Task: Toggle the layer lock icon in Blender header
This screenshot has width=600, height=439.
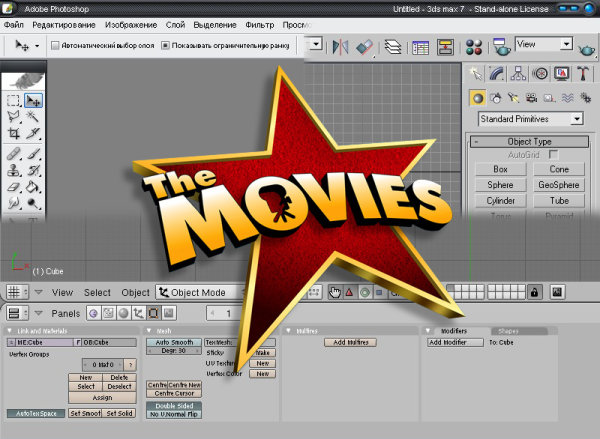Action: coord(534,292)
